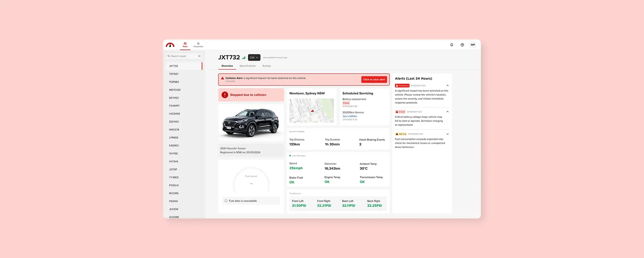
Task: Open the Call dropdown button
Action: click(254, 57)
